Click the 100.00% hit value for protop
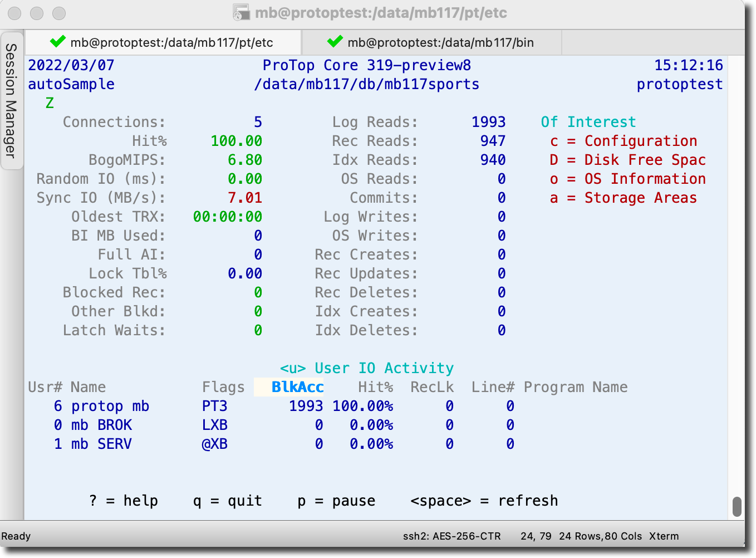 pyautogui.click(x=363, y=407)
